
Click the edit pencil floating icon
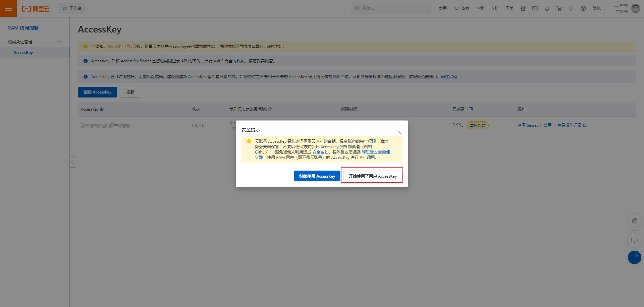634,221
